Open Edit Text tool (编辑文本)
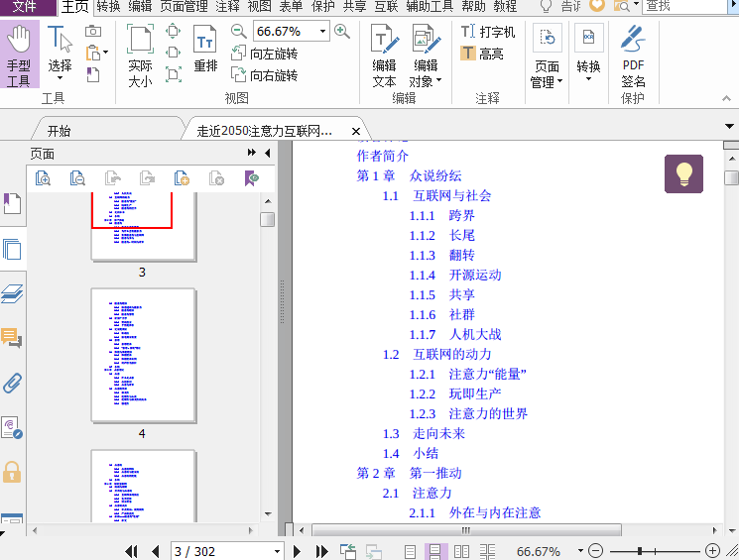The height and width of the screenshot is (560, 739). (x=384, y=56)
